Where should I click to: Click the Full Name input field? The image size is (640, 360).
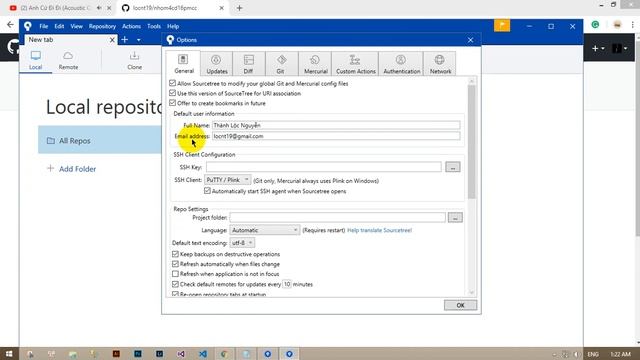pyautogui.click(x=336, y=125)
